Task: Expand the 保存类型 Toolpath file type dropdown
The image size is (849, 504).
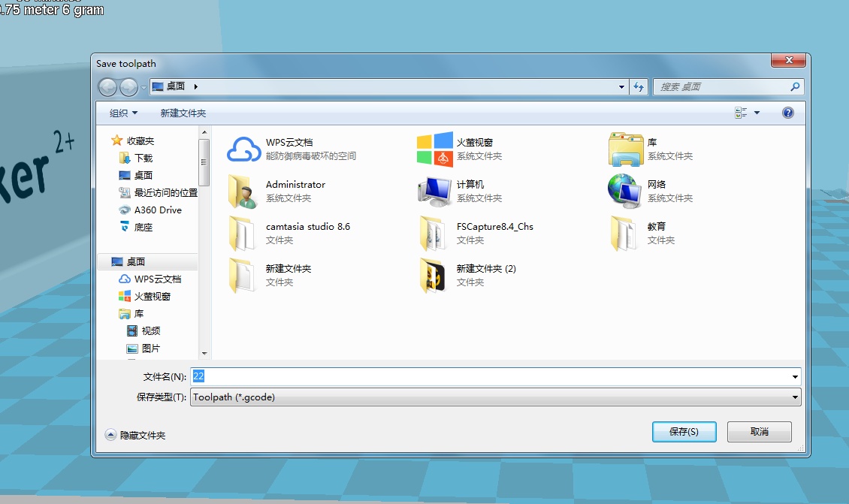Action: pos(795,397)
